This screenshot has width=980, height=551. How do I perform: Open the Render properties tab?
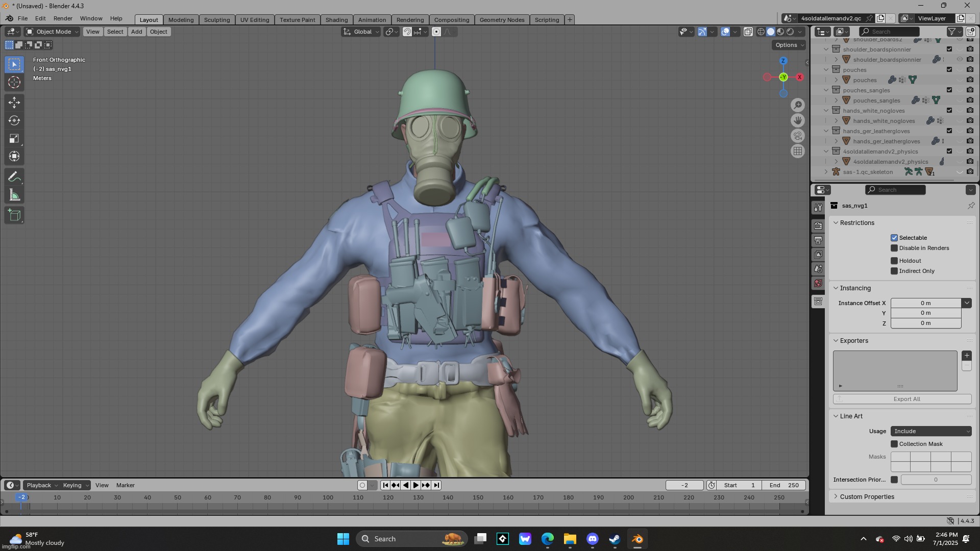click(x=818, y=226)
